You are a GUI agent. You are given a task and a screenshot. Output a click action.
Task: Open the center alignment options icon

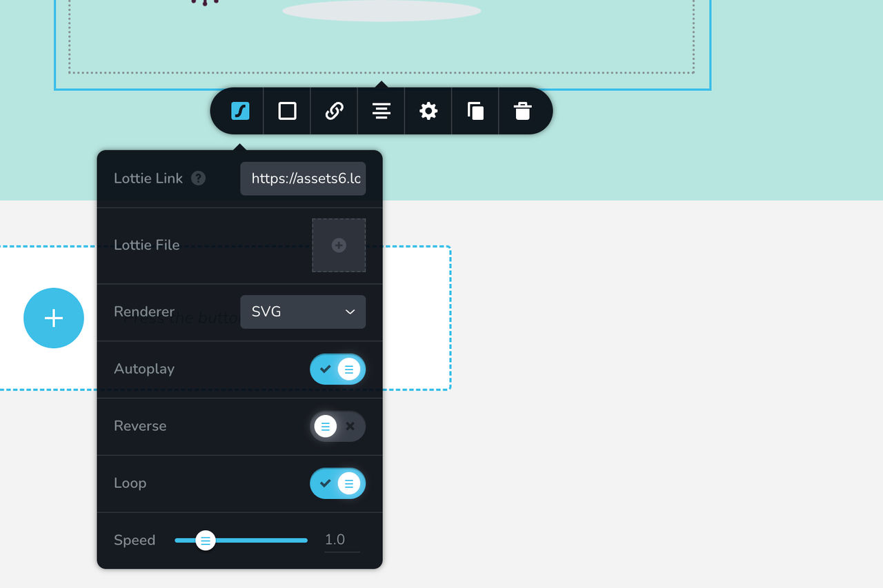pyautogui.click(x=381, y=111)
